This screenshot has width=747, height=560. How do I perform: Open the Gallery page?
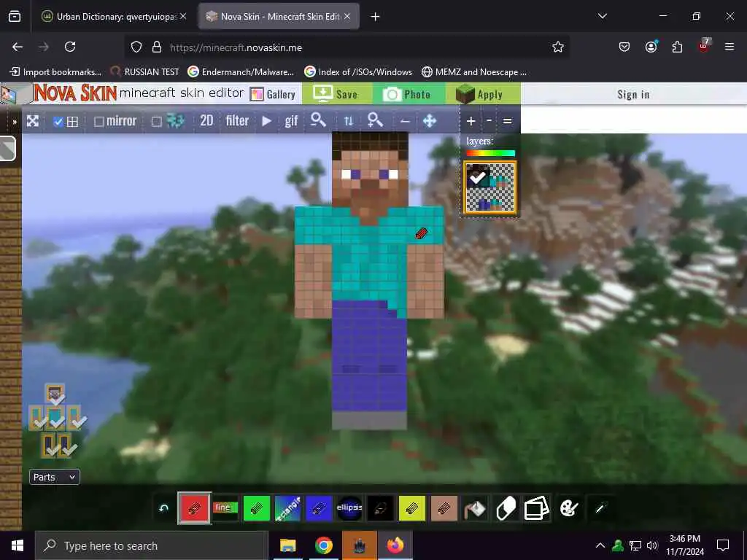(x=274, y=94)
